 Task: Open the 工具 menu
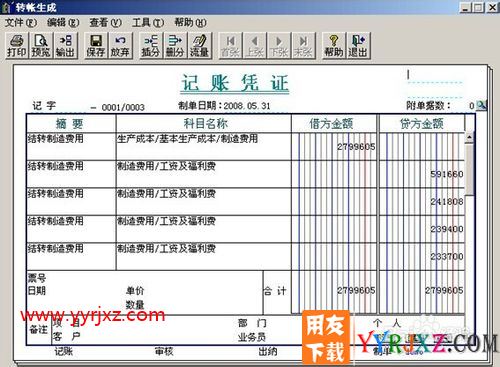click(148, 23)
